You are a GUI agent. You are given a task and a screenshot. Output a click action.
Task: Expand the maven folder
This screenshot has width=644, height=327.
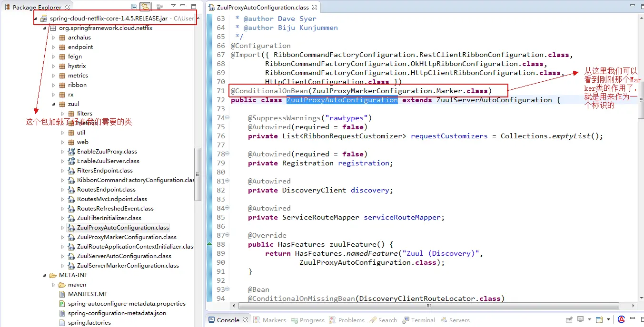(x=54, y=285)
